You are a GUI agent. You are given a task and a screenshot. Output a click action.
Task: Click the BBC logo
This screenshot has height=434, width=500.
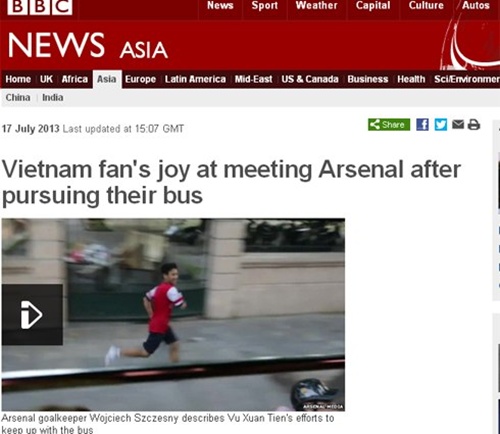coord(40,7)
